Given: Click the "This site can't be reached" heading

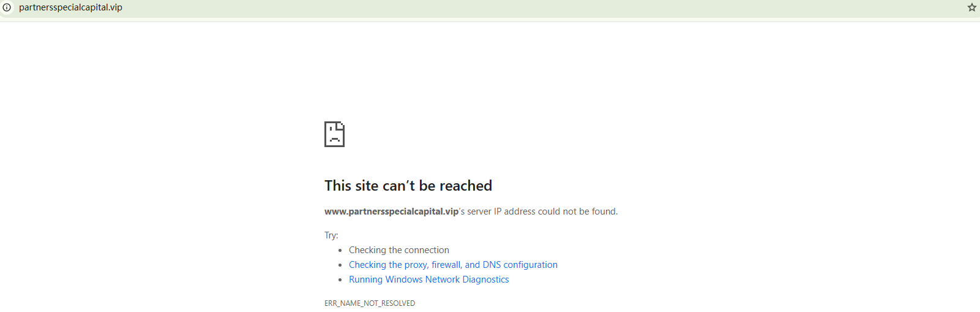Looking at the screenshot, I should [408, 186].
